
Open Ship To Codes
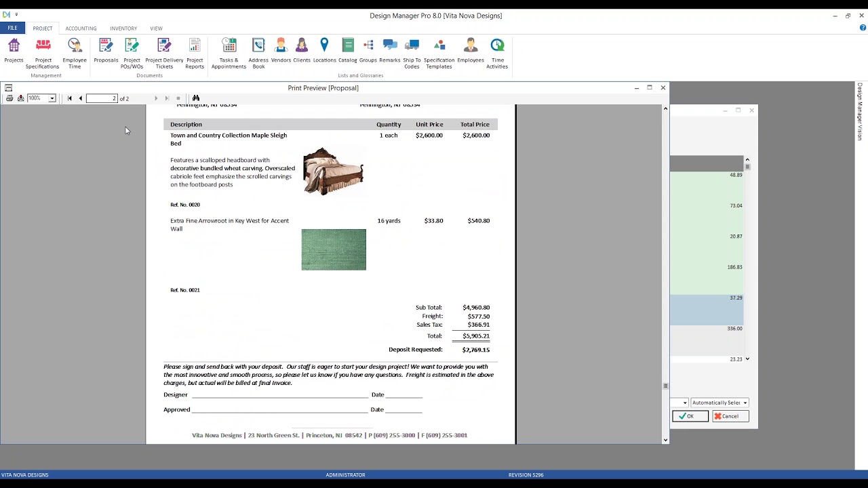point(412,54)
